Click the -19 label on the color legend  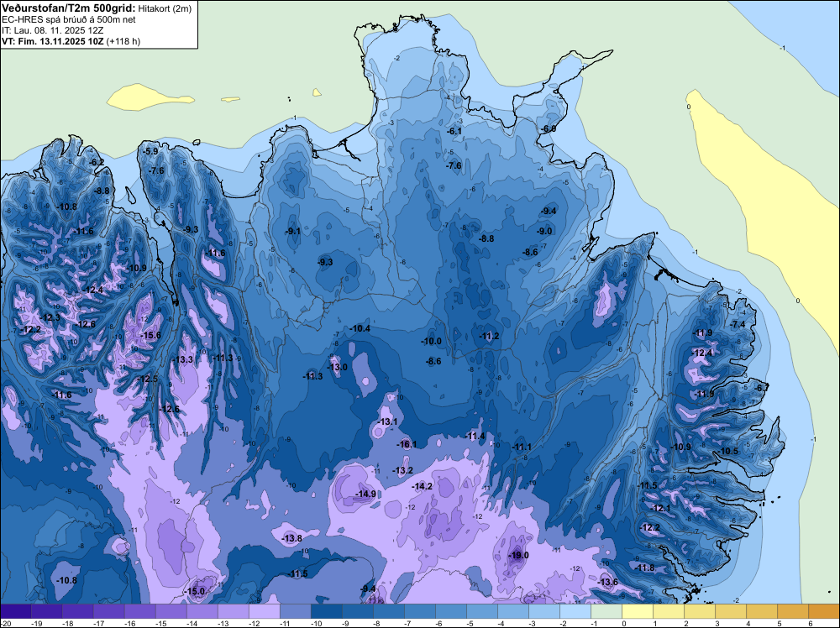pyautogui.click(x=37, y=623)
